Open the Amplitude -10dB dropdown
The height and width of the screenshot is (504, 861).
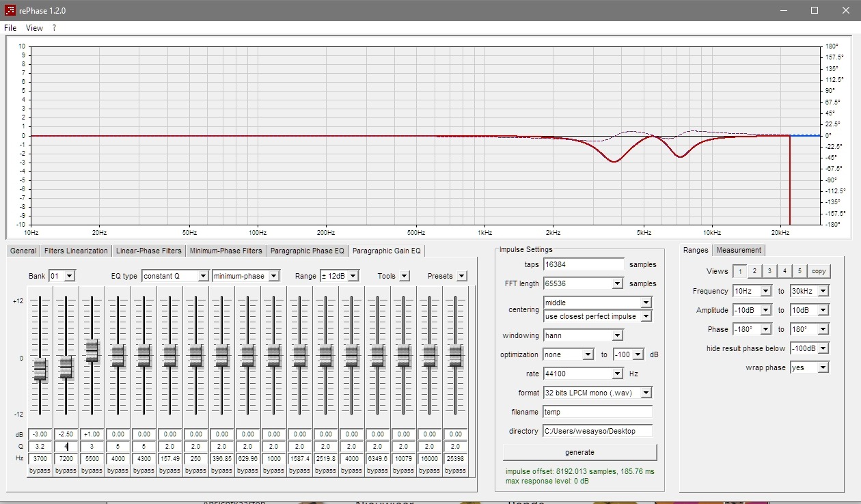tap(752, 310)
